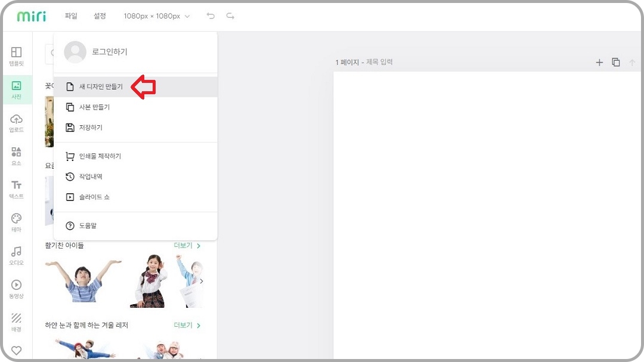Open the 요소 sidebar panel
This screenshot has width=644, height=362.
pos(17,156)
